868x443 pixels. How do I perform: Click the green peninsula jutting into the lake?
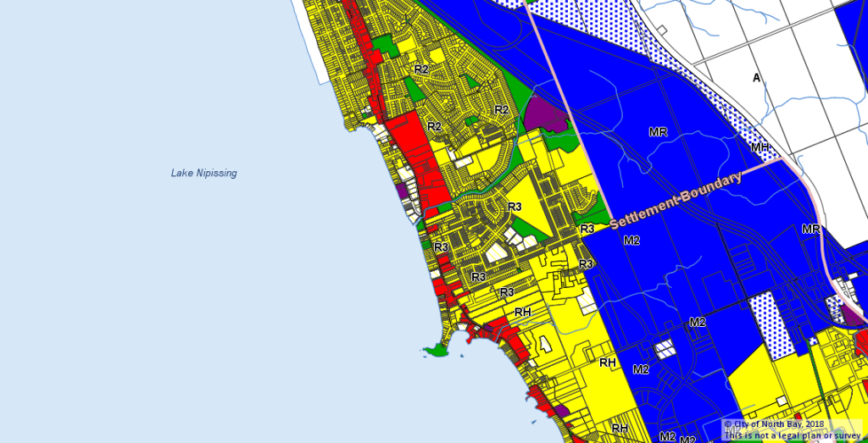[437, 349]
